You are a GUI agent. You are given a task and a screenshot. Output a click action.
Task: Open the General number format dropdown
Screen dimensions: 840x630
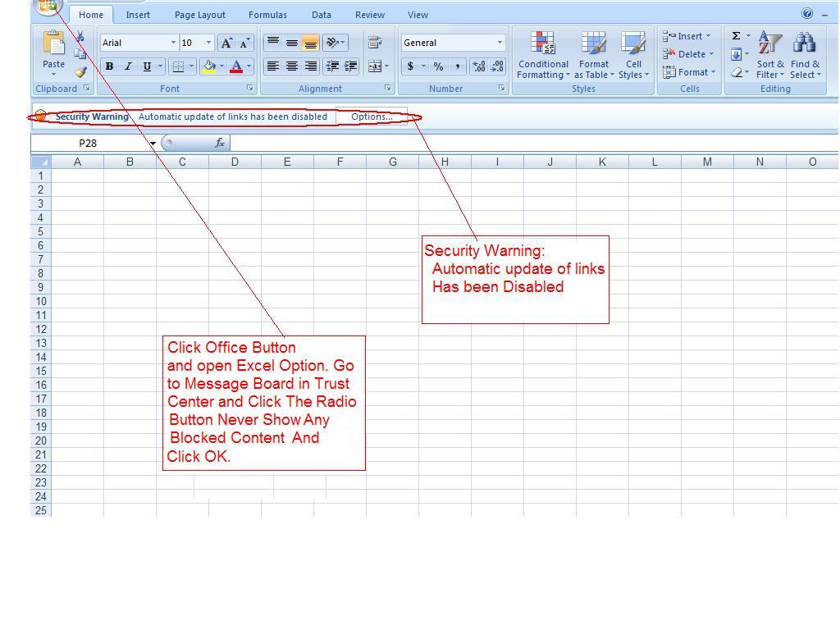point(501,42)
